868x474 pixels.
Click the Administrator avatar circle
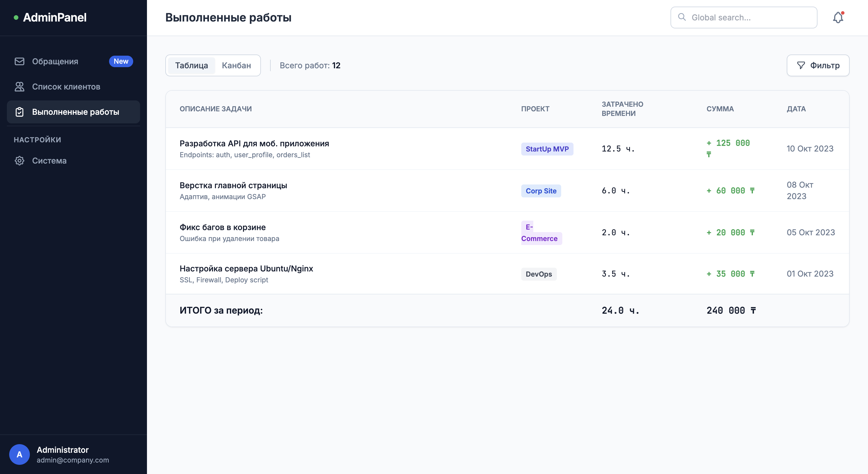tap(20, 454)
